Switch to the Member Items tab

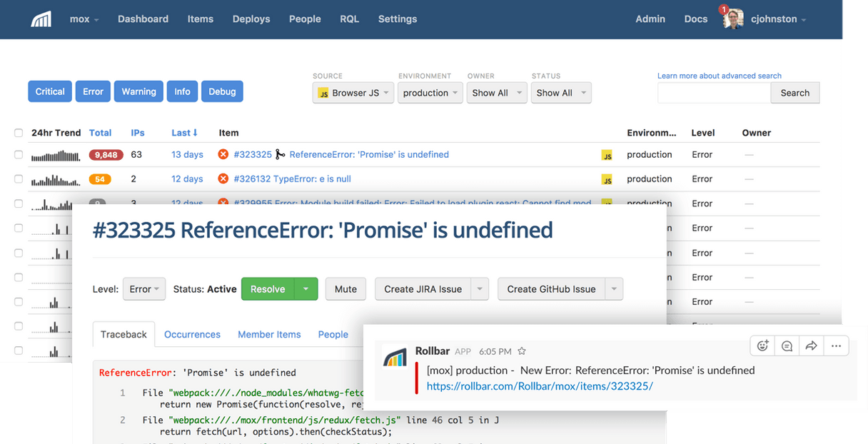[x=269, y=334]
